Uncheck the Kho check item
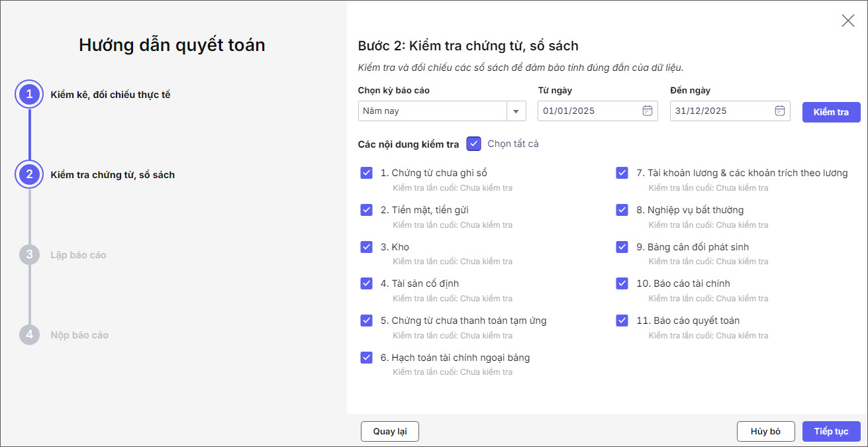Screen dimensions: 868x447 [367, 247]
